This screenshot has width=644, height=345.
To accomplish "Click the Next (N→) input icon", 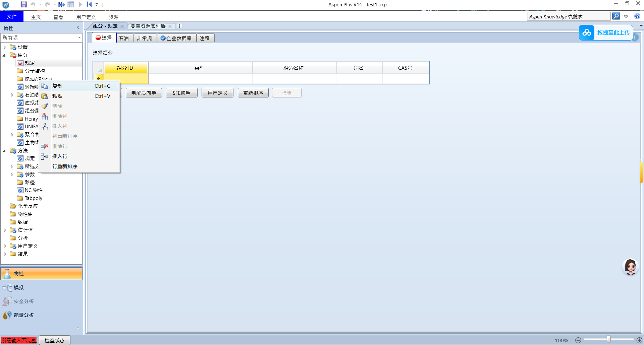I will click(61, 4).
